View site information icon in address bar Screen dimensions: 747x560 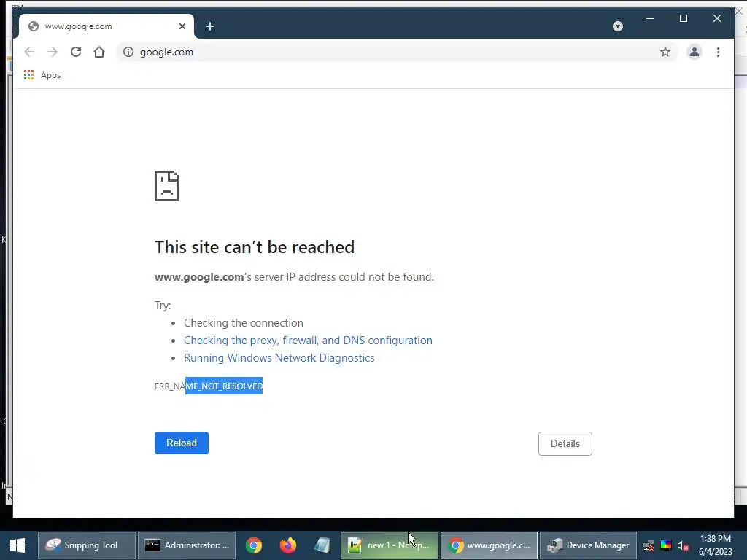pos(128,52)
